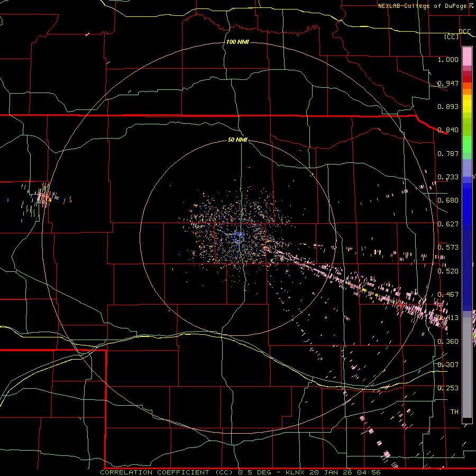Click the 0.360 legend value
The width and height of the screenshot is (476, 476).
pyautogui.click(x=448, y=342)
